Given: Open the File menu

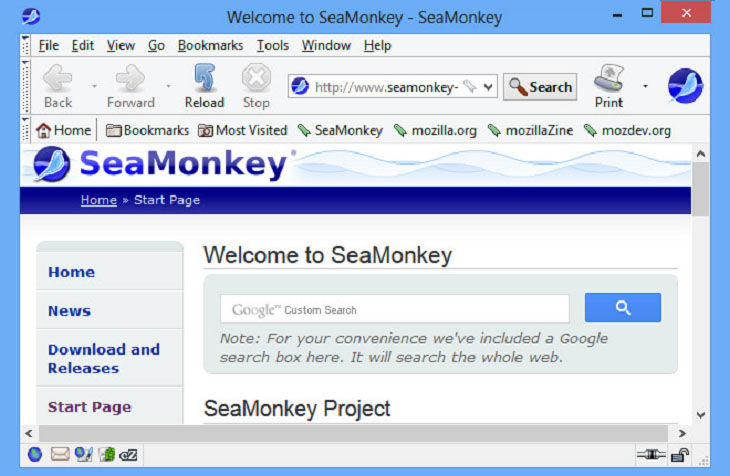Looking at the screenshot, I should (x=49, y=46).
